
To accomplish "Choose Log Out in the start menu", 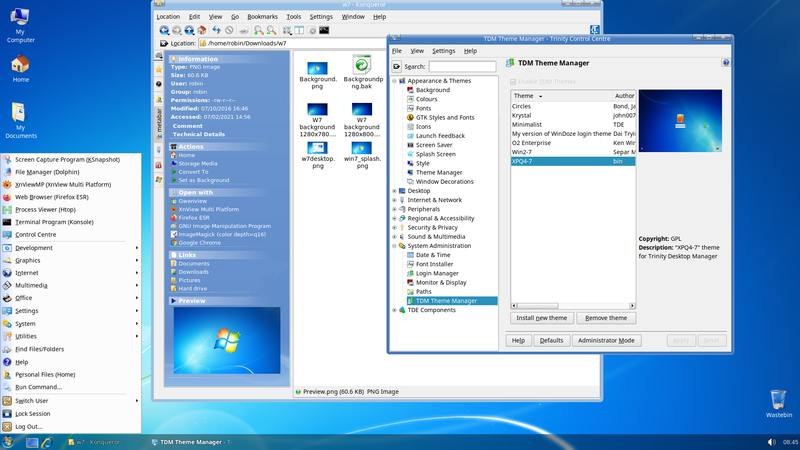I will coord(70,427).
